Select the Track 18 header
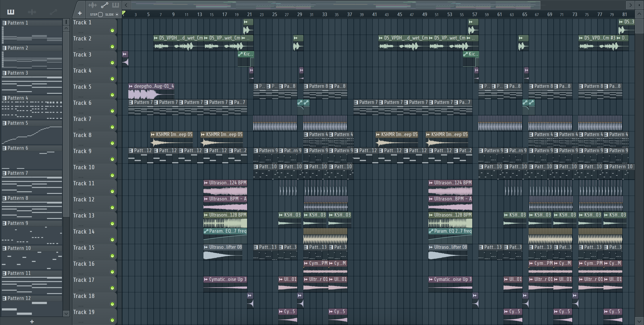Image resolution: width=644 pixels, height=325 pixels. pos(95,300)
